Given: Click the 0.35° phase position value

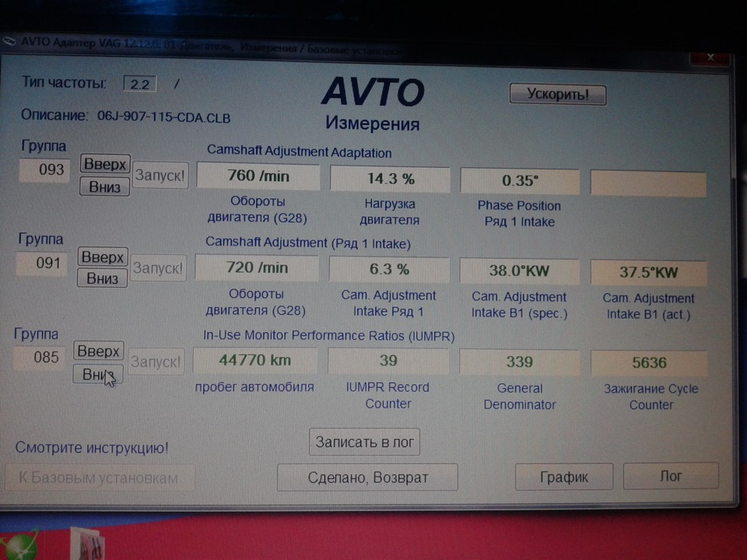Looking at the screenshot, I should (520, 180).
